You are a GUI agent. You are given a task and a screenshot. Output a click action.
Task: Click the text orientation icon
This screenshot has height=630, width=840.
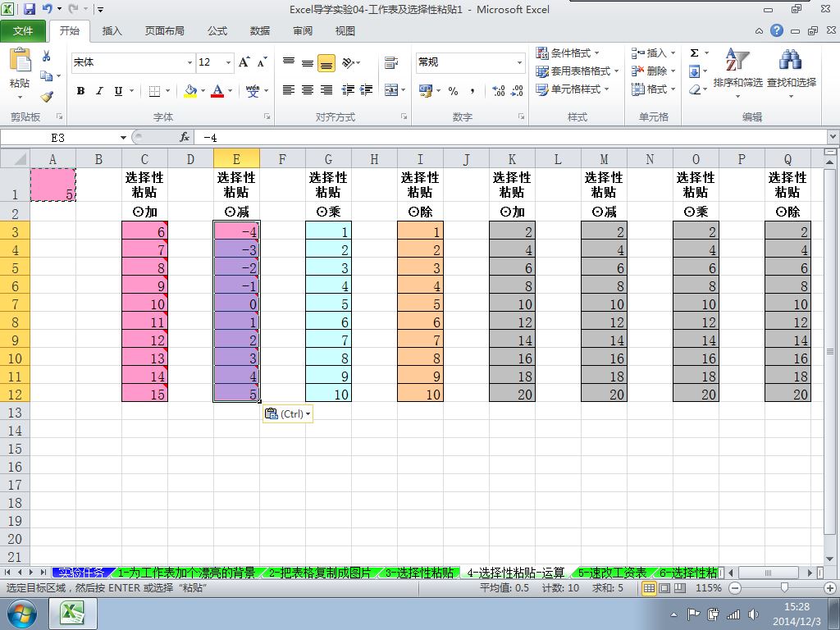348,62
